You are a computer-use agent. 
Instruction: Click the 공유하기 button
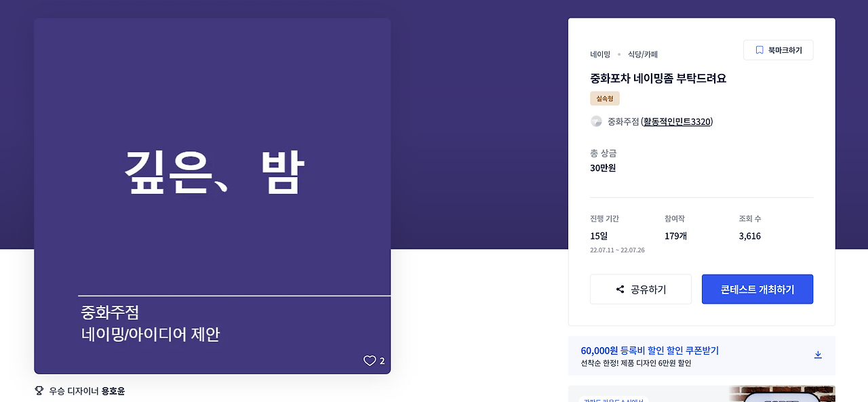[640, 289]
